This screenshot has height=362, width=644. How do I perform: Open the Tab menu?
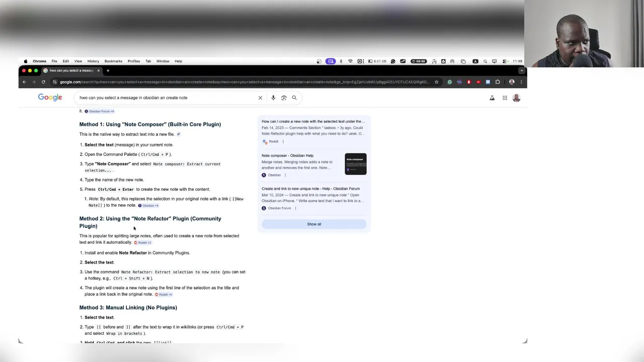point(148,61)
